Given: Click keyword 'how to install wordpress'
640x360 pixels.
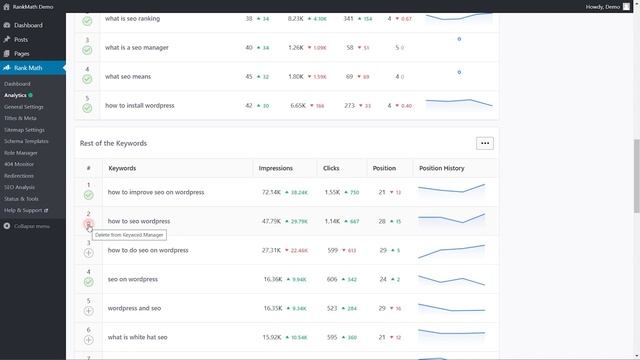Looking at the screenshot, I should click(140, 105).
